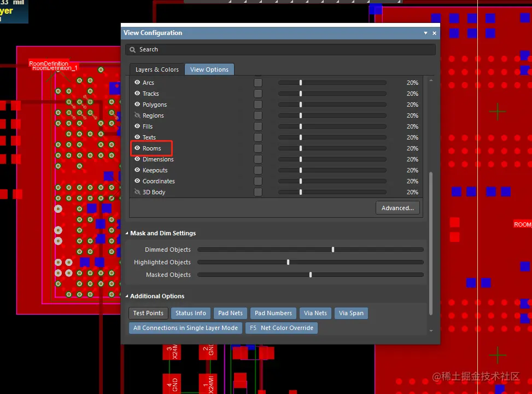The image size is (532, 394).
Task: Adjust the Masked Objects slider
Action: (311, 275)
